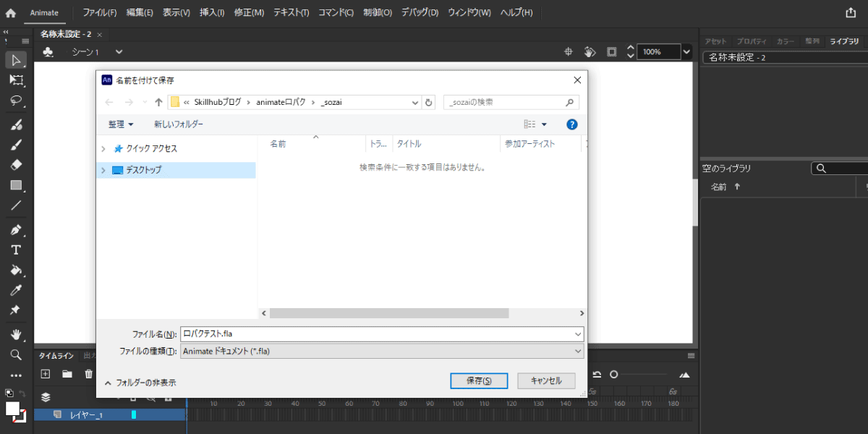Open the file type dropdown

577,351
